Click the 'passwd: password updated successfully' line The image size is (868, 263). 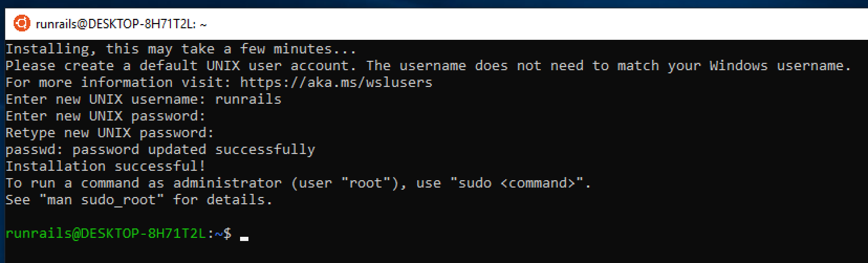point(160,149)
